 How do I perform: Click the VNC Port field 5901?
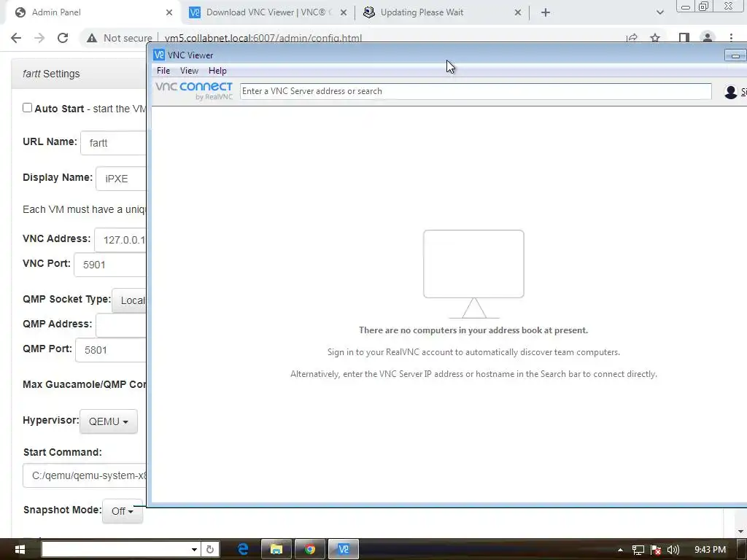110,264
